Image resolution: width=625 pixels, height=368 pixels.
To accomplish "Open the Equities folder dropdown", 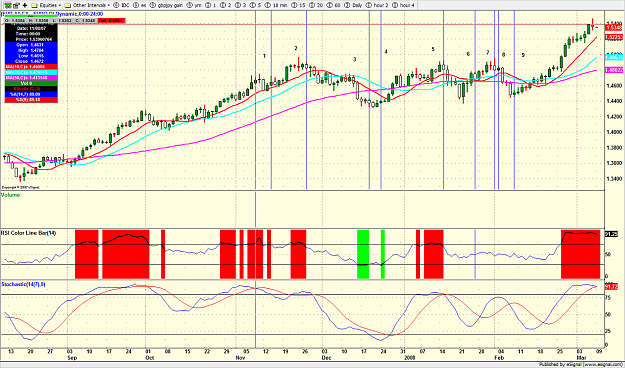I will click(x=46, y=6).
